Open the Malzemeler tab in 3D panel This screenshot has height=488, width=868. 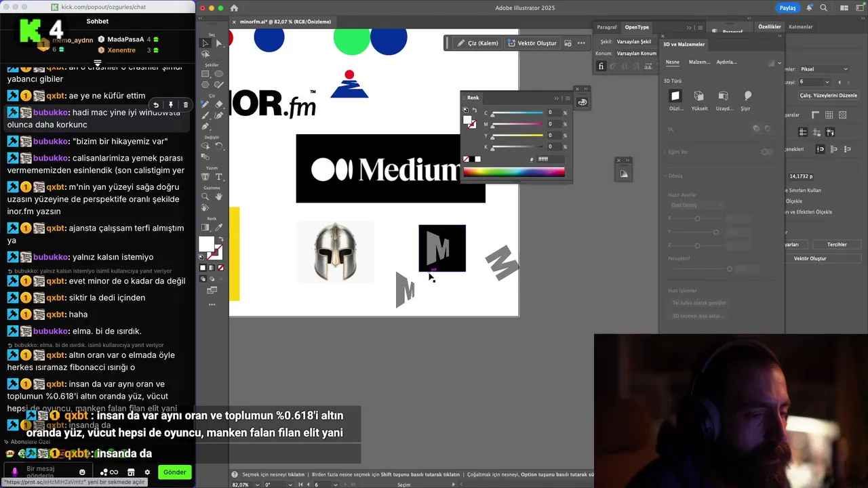click(x=699, y=62)
